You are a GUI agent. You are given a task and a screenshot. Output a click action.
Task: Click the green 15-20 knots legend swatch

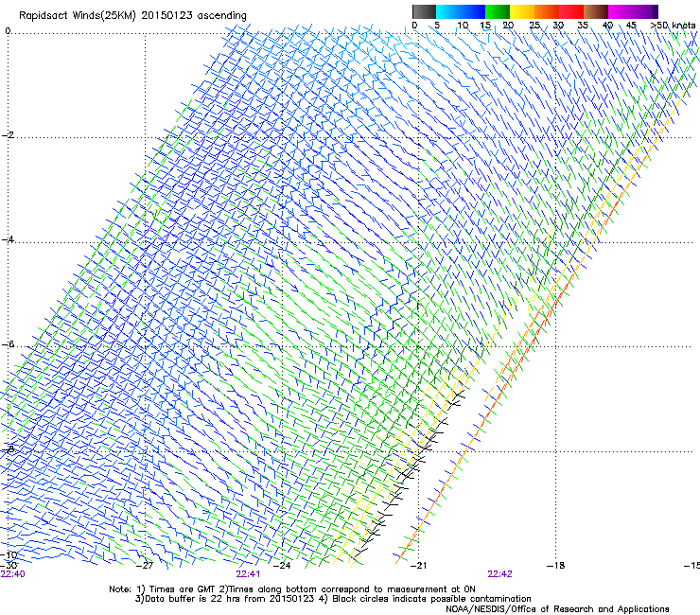498,11
